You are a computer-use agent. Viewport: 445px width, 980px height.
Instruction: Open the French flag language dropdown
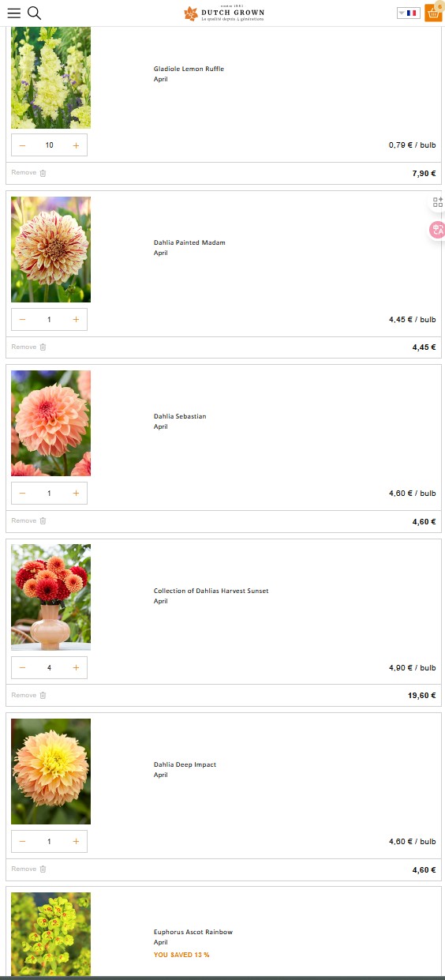[408, 13]
